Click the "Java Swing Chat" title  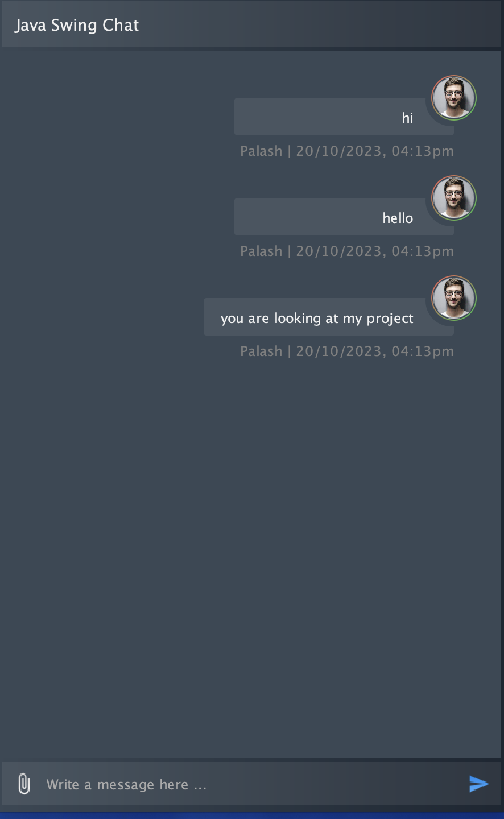click(x=77, y=25)
